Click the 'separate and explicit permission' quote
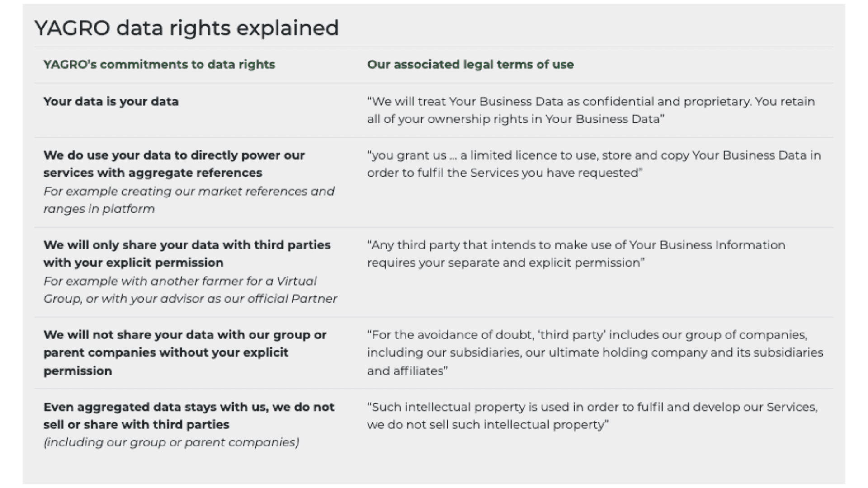868x488 pixels. pos(576,253)
